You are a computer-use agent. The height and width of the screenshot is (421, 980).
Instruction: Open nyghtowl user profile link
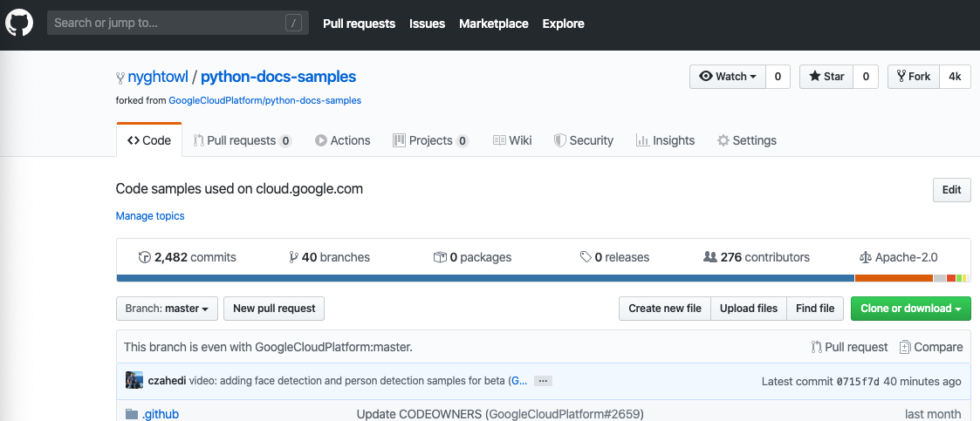point(157,77)
